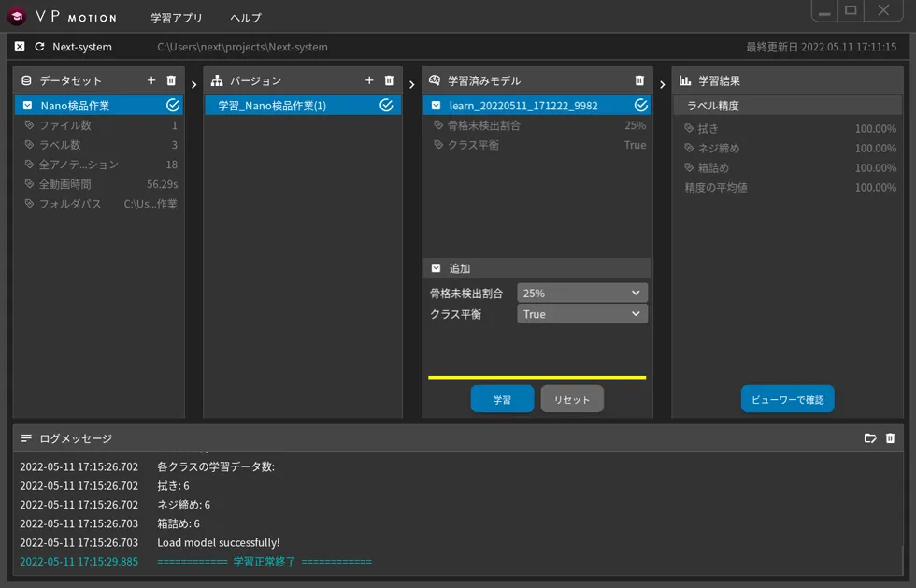Toggle check circle on learn_20220511_171222_9982 model
The width and height of the screenshot is (916, 588).
coord(640,106)
